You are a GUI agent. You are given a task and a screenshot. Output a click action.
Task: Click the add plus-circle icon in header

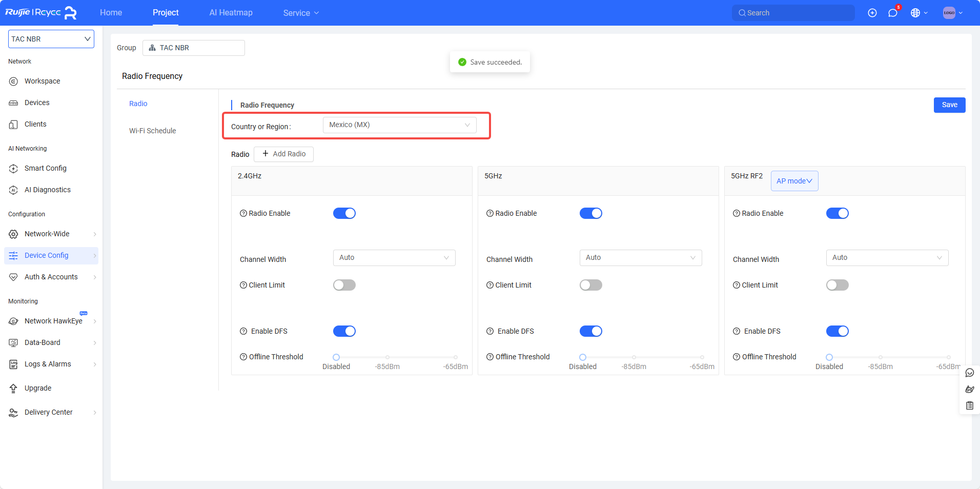872,13
